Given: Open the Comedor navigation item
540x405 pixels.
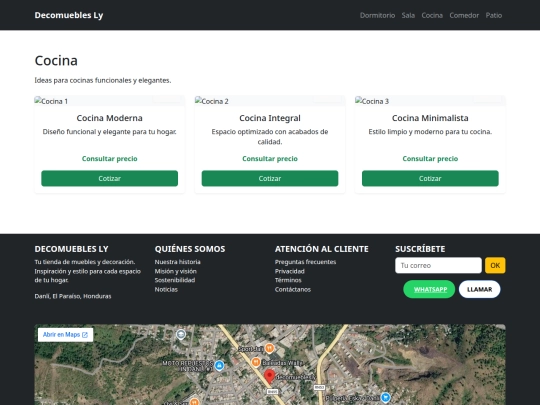Looking at the screenshot, I should click(x=464, y=15).
